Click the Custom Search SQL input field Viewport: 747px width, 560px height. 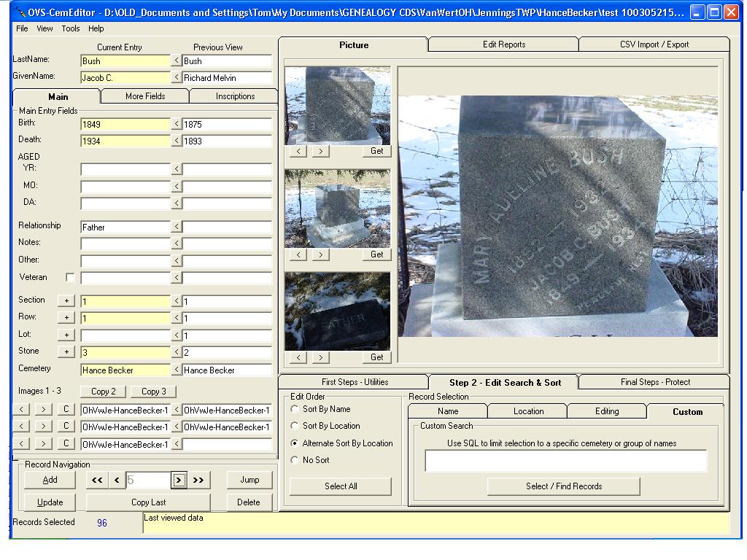coord(566,461)
